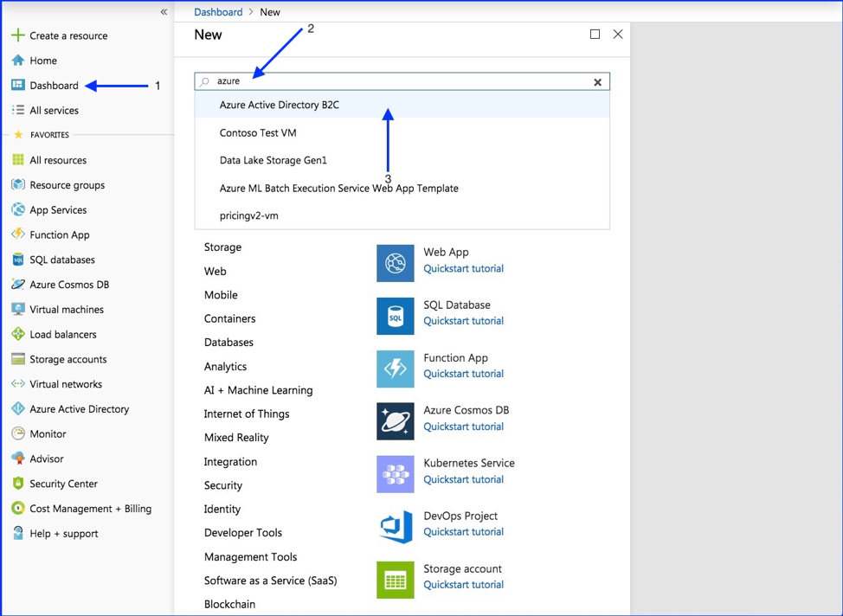Follow Function App Quickstart tutorial link
843x616 pixels.
(463, 374)
